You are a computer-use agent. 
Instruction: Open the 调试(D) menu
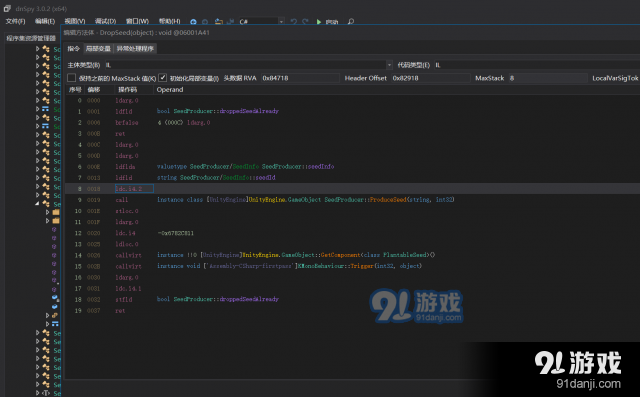[105, 21]
